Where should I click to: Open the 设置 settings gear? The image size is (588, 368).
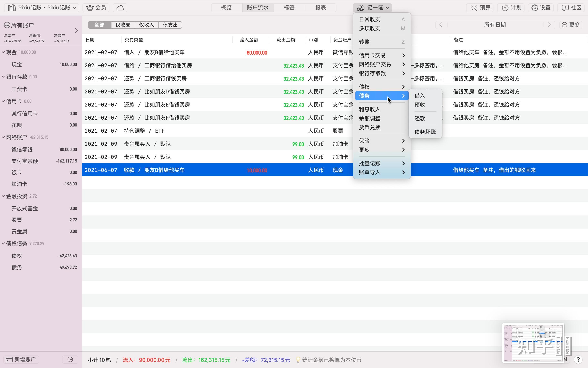click(x=541, y=8)
